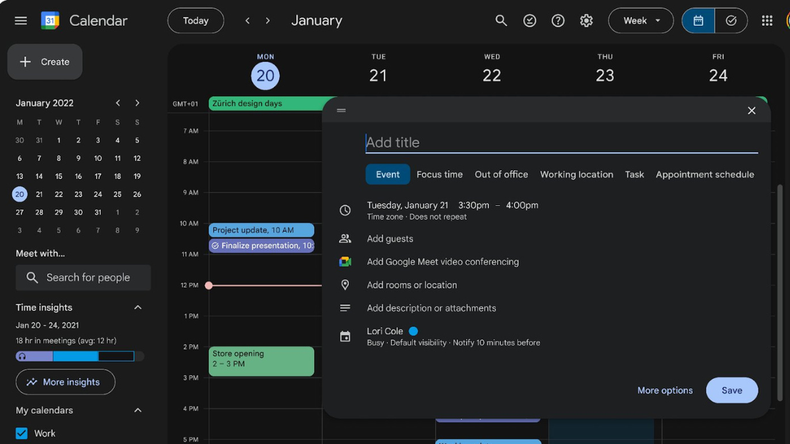Select the Focus time tab
This screenshot has height=444, width=790.
click(x=439, y=174)
